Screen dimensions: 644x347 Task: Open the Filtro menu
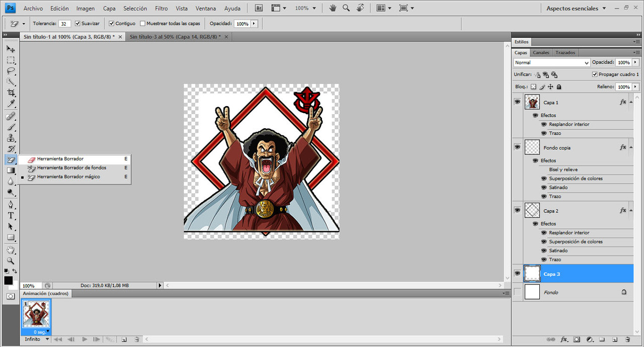(x=162, y=9)
